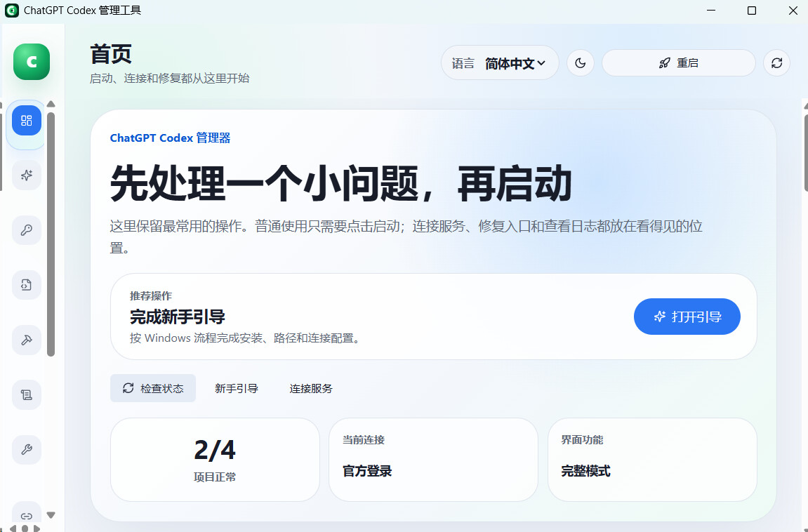808x532 pixels.
Task: Click the ChatGPT Codex title bar app icon
Action: [11, 11]
